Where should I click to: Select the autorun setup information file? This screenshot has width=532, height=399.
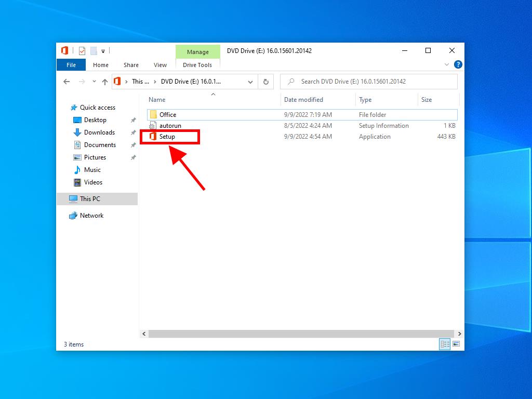170,126
